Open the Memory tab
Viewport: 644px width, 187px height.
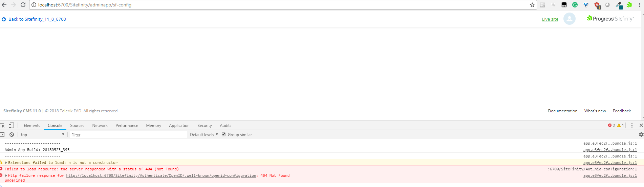pyautogui.click(x=154, y=126)
